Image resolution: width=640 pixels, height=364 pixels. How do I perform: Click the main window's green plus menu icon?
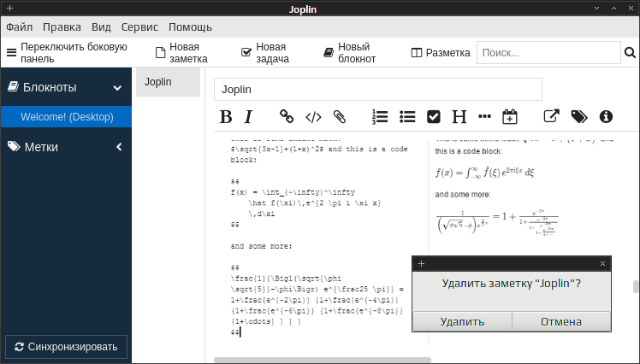(x=9, y=9)
